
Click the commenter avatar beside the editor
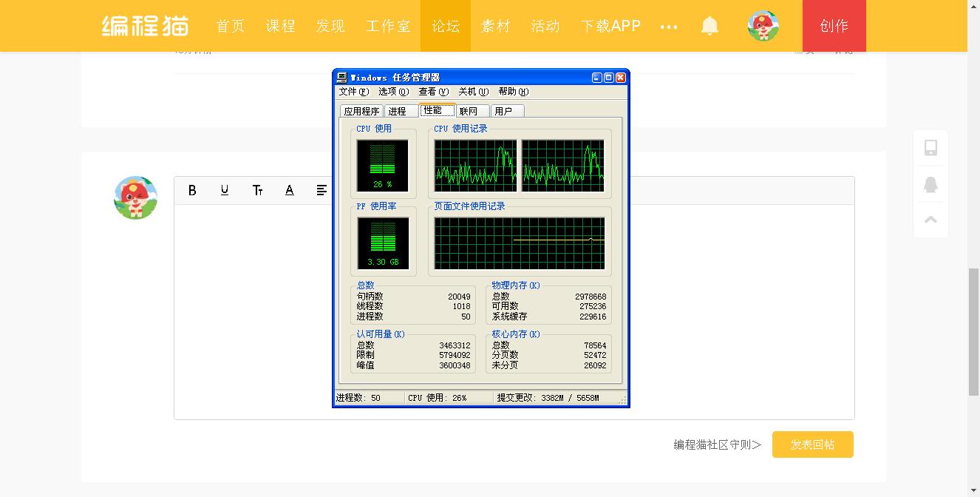(x=136, y=197)
